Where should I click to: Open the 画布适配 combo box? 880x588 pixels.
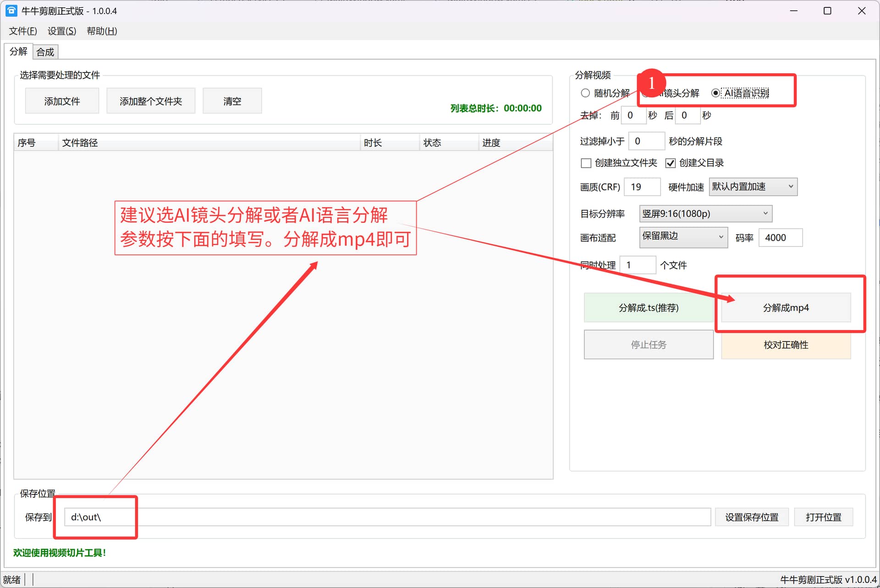[x=683, y=237]
